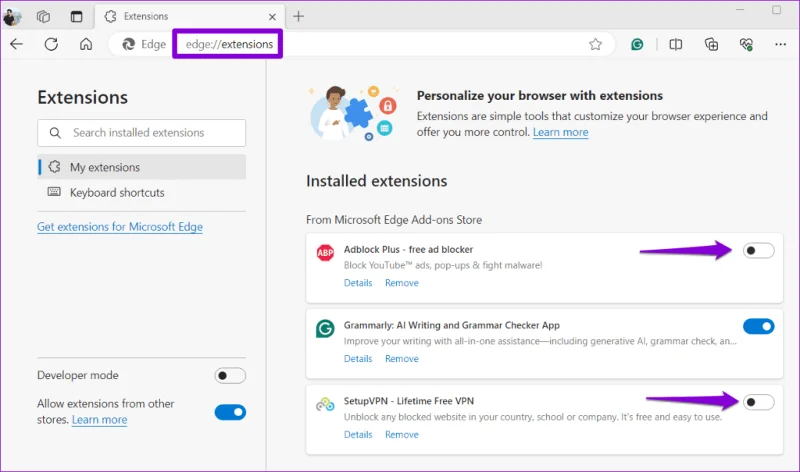
Task: Click the Developer mode label text
Action: [x=78, y=375]
